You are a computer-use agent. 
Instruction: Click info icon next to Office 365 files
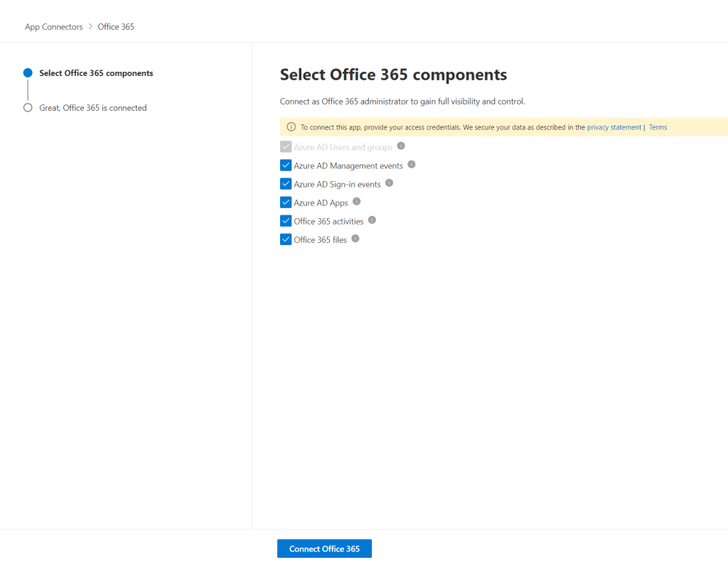point(355,239)
